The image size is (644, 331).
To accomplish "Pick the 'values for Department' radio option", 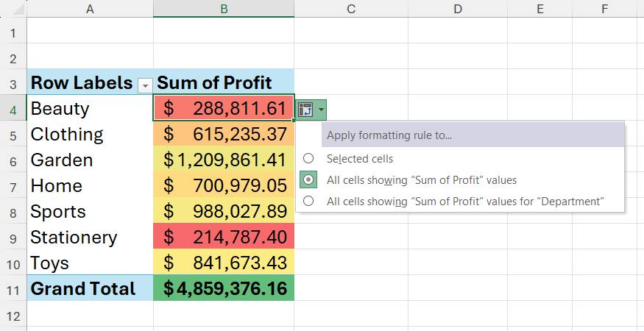I will coord(308,201).
